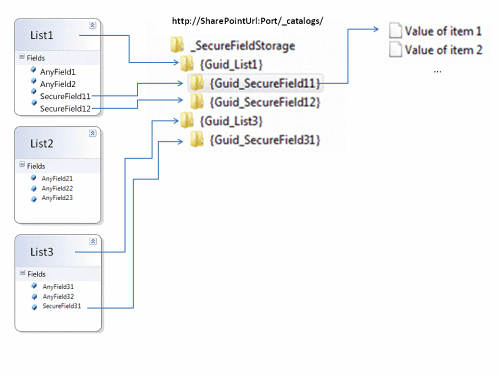This screenshot has height=375, width=500.
Task: Collapse the List1 box with chevron button
Action: click(x=93, y=25)
